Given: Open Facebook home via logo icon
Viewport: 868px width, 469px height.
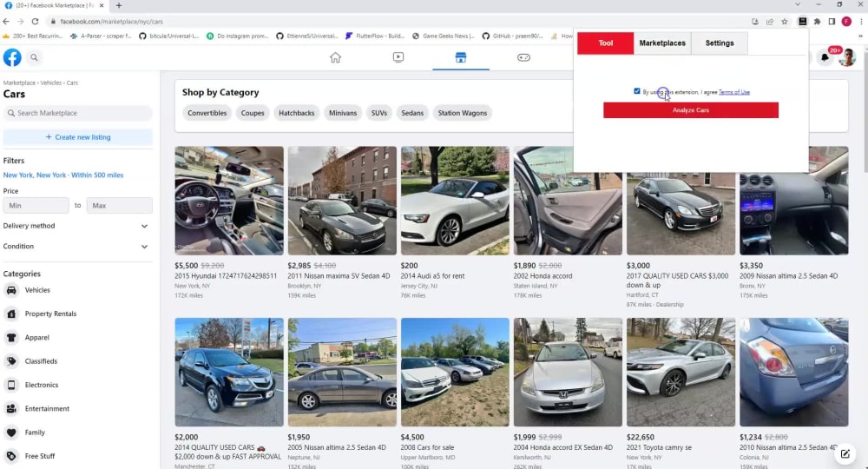Looking at the screenshot, I should 12,57.
